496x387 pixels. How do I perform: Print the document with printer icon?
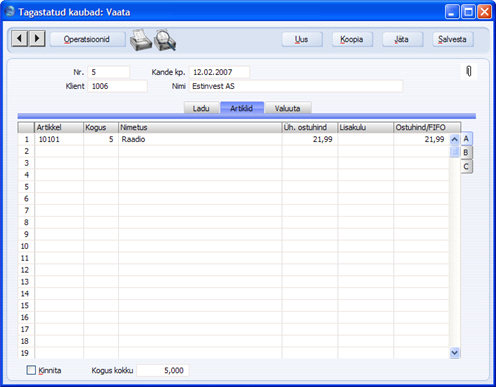141,40
